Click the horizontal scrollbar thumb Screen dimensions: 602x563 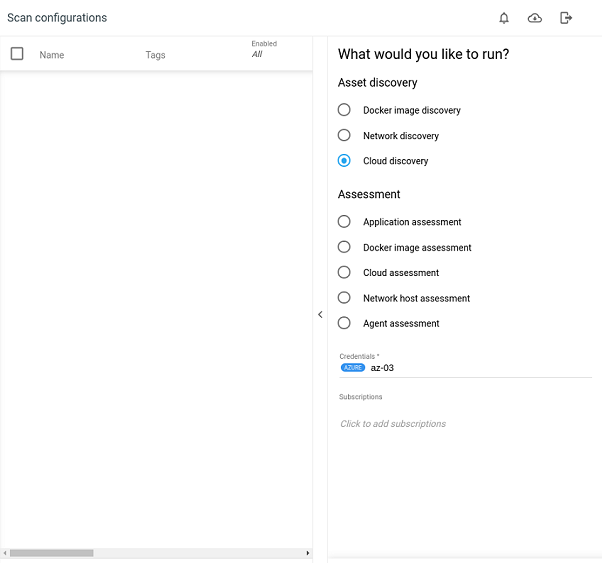[51, 553]
